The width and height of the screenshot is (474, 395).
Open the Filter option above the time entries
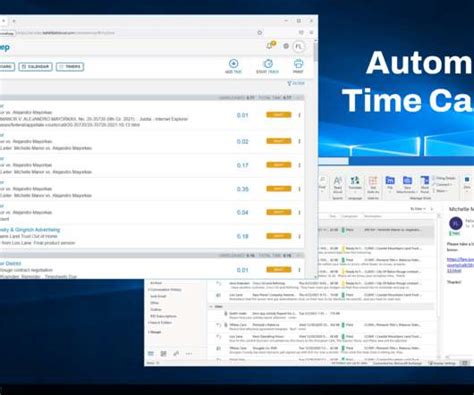pos(296,83)
